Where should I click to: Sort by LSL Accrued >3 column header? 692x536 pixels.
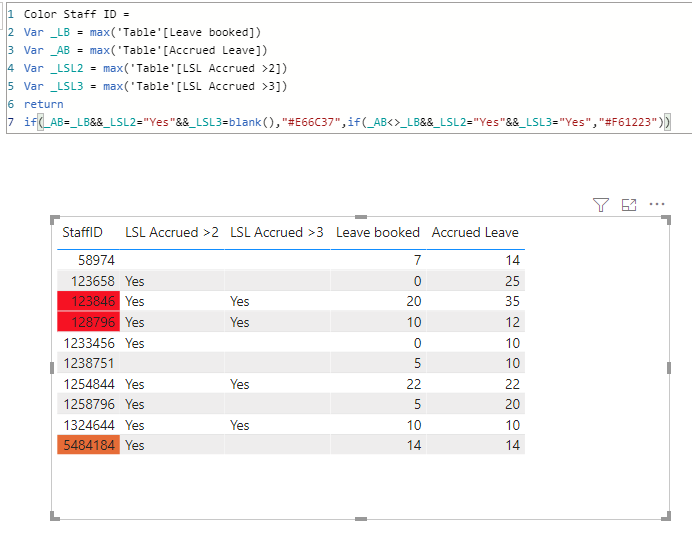click(277, 232)
